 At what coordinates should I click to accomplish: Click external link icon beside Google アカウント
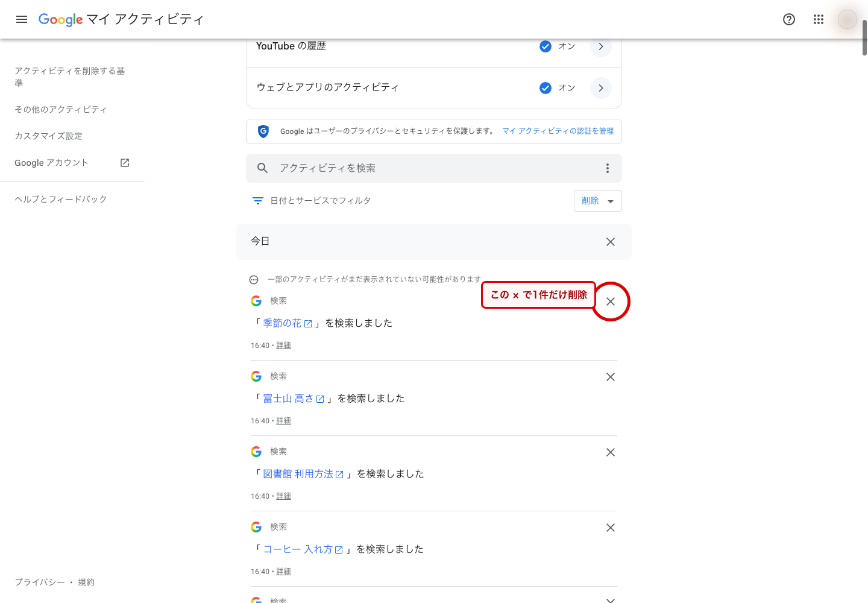coord(125,163)
